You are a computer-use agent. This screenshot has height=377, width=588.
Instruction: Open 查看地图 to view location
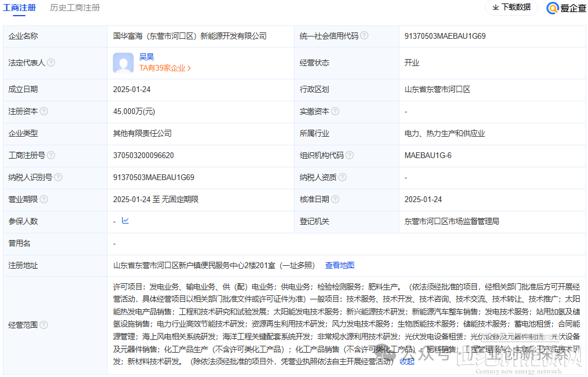point(340,265)
